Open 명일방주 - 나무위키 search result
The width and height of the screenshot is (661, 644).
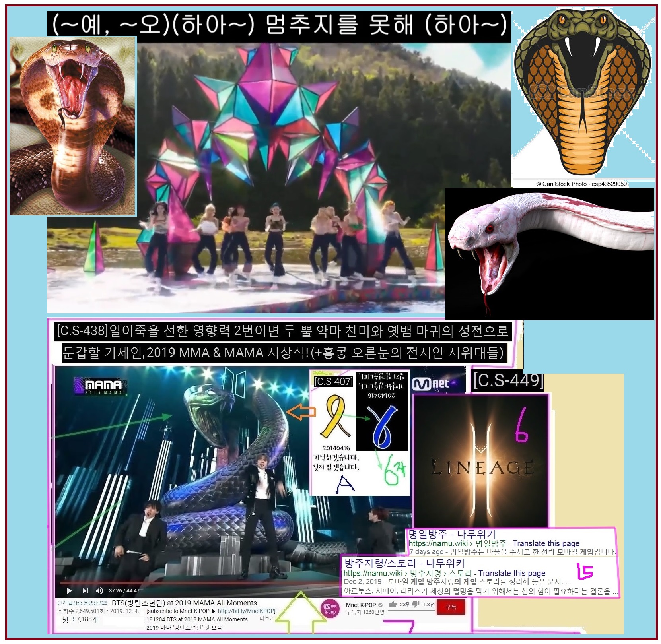click(452, 534)
